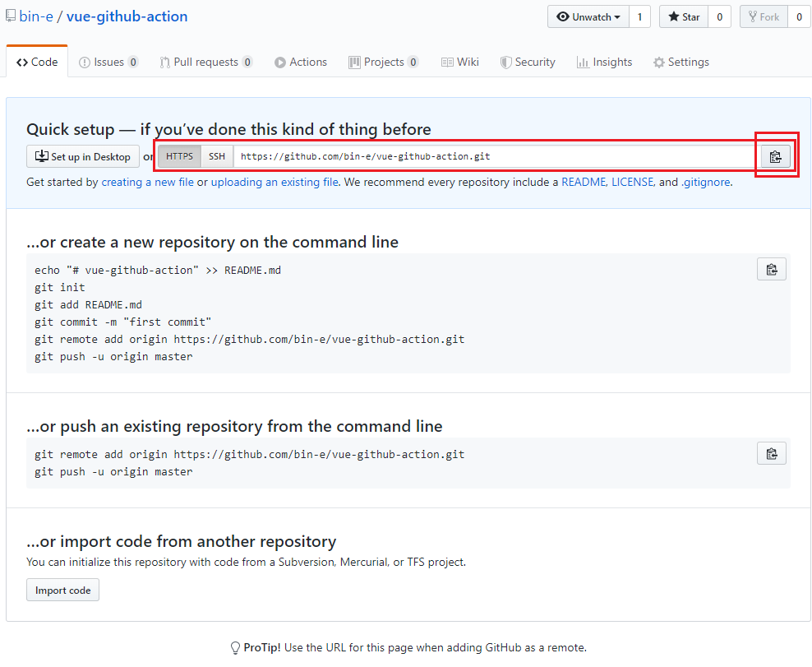Select the HTTPS protocol toggle
812x667 pixels.
click(180, 156)
